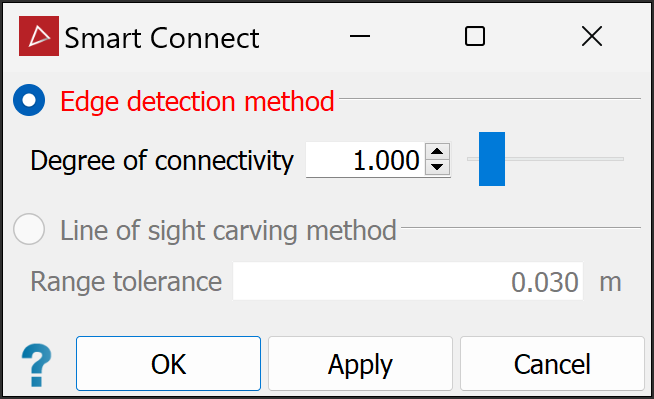Viewport: 654px width, 399px height.
Task: Increase Degree of connectivity with up arrow
Action: 437,152
